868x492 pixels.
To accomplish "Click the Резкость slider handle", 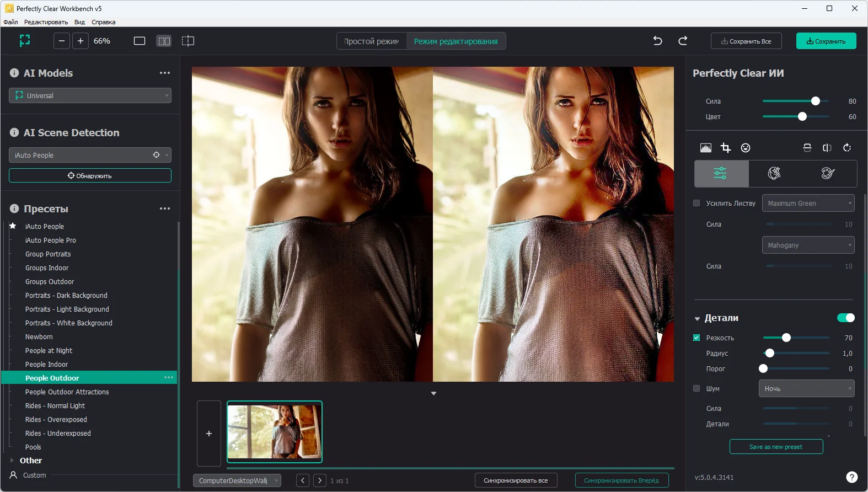I will [786, 338].
